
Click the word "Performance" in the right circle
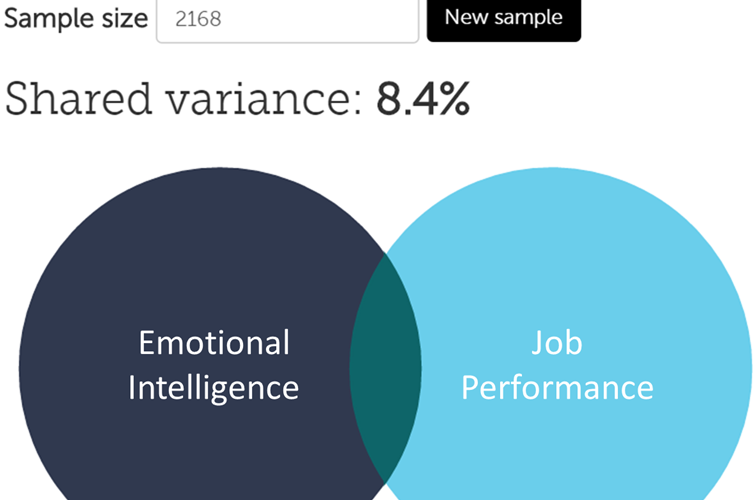tap(557, 387)
